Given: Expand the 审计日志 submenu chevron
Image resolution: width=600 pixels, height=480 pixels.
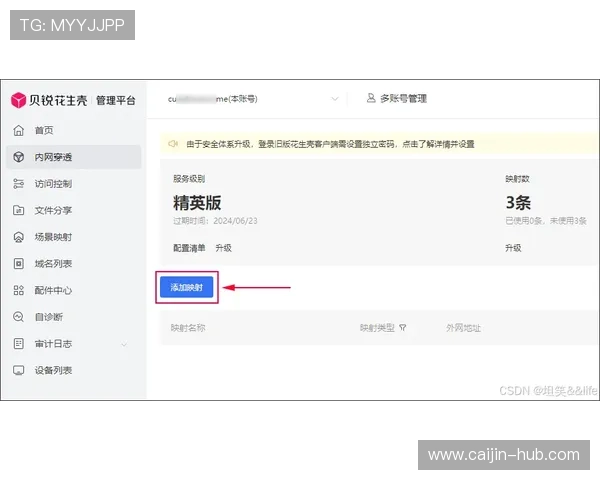Looking at the screenshot, I should (124, 344).
